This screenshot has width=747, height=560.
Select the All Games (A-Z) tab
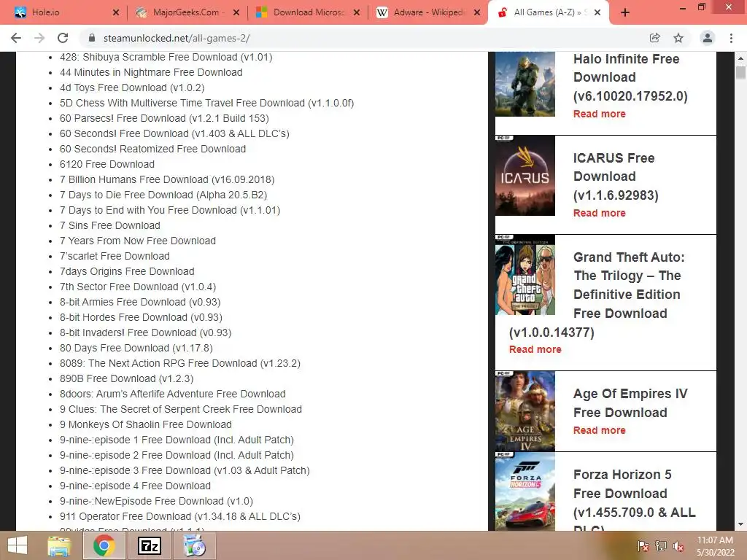click(x=548, y=13)
